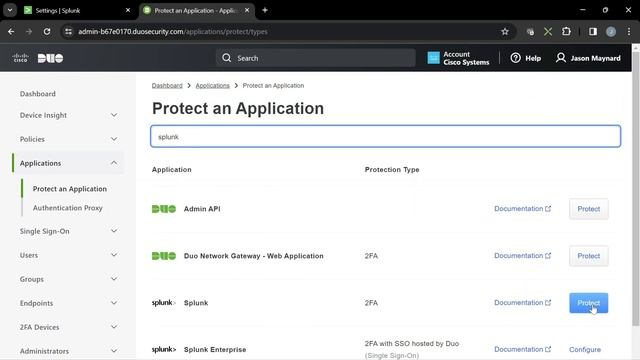Open Documentation for Splunk Enterprise
Image resolution: width=640 pixels, height=360 pixels.
click(x=522, y=349)
